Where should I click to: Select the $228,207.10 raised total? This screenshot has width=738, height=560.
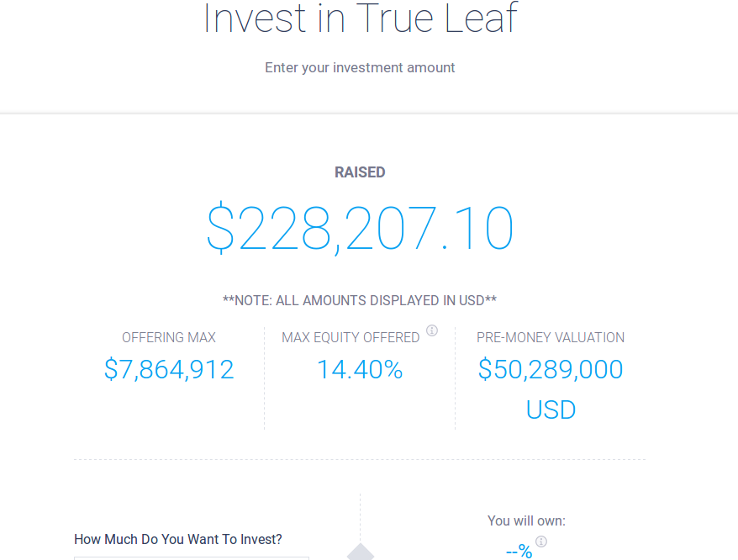point(360,229)
